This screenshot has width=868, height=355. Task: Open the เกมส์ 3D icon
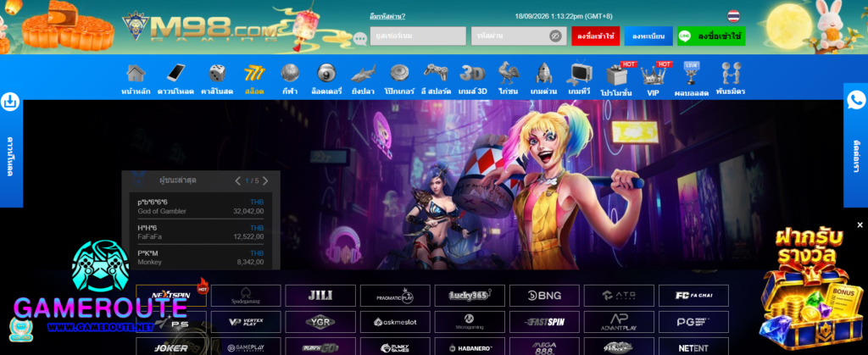(472, 73)
